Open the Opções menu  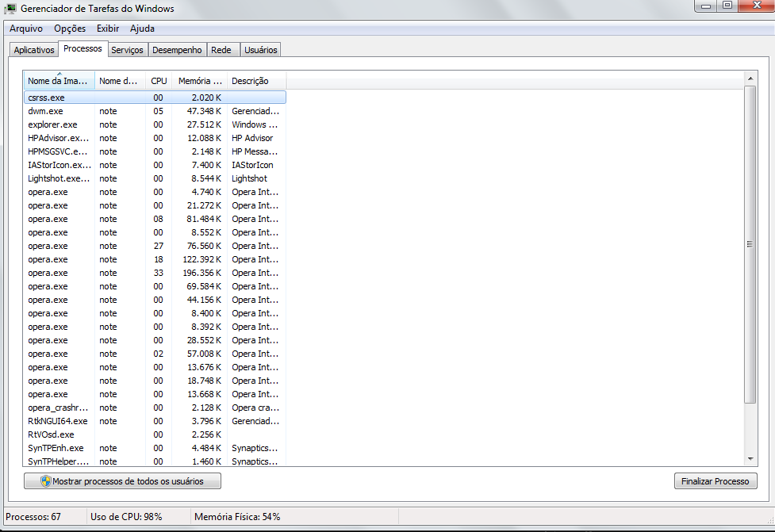click(x=70, y=29)
